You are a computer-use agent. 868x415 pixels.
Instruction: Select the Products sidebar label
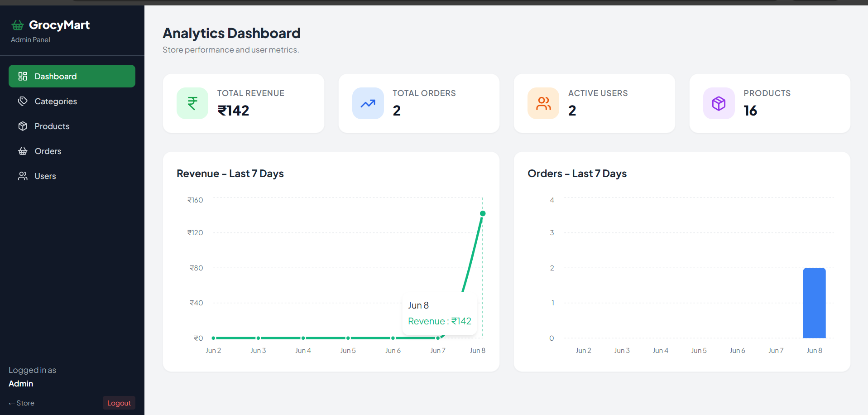(x=52, y=126)
